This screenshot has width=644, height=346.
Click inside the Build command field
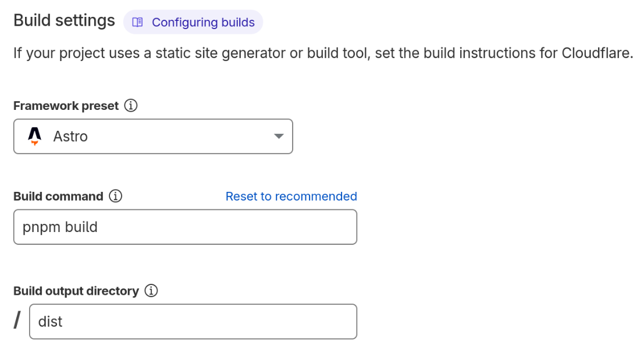click(x=185, y=227)
